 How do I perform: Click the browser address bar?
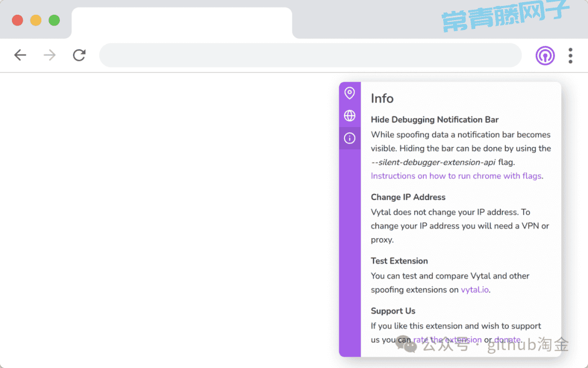(x=310, y=55)
